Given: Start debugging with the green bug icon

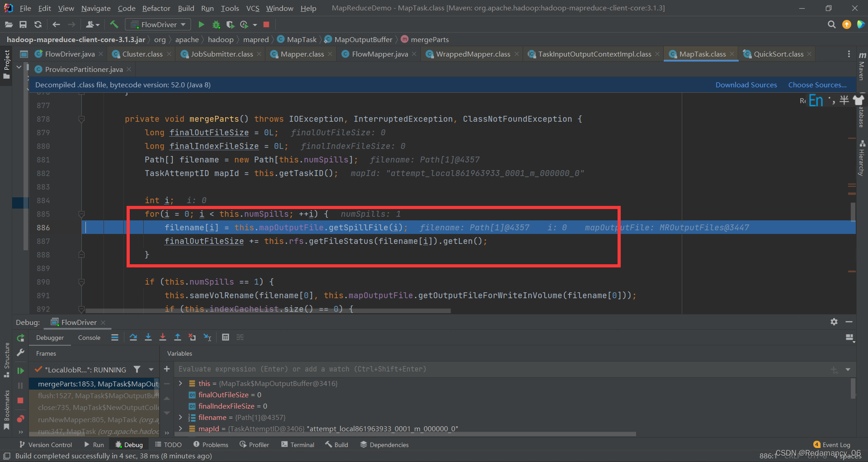Looking at the screenshot, I should coord(216,24).
